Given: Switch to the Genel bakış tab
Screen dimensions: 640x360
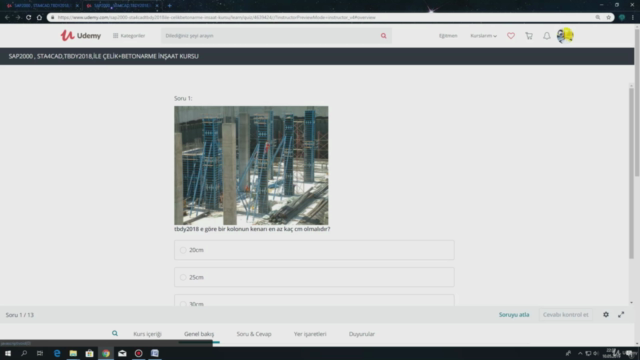Looking at the screenshot, I should [199, 334].
